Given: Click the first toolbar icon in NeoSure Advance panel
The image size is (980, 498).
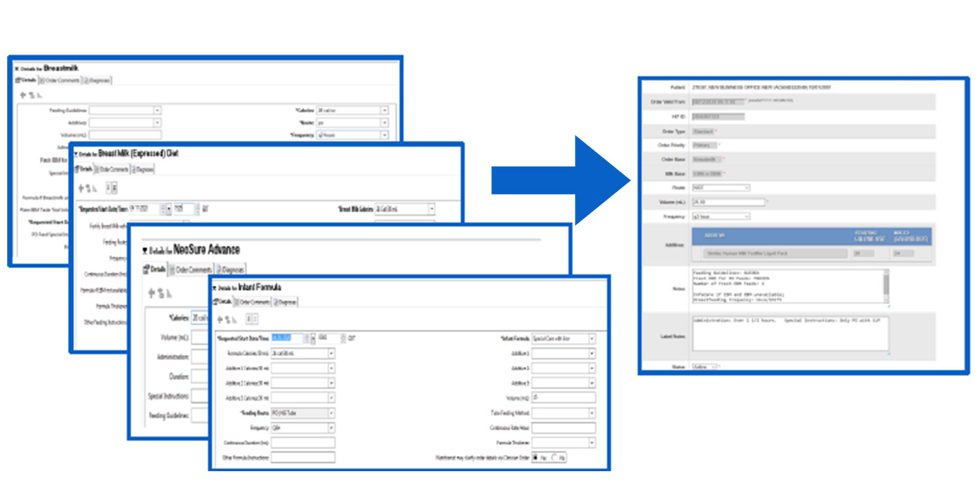Looking at the screenshot, I should (152, 293).
